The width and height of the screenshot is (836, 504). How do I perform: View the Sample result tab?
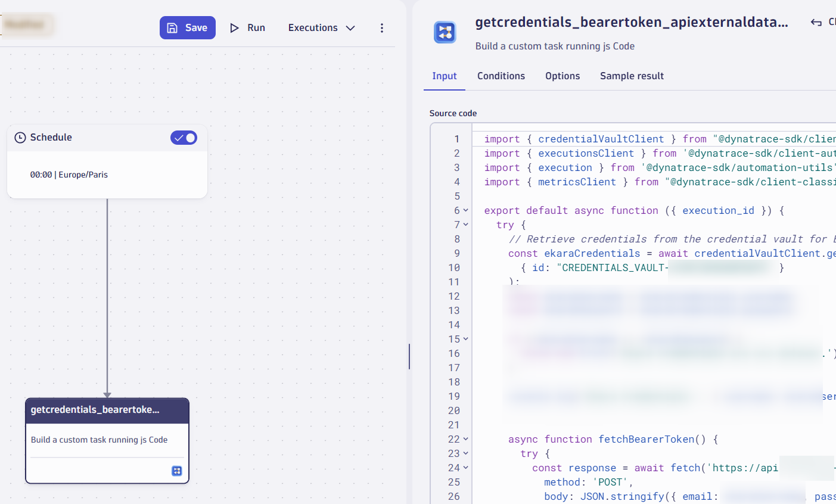pos(632,76)
